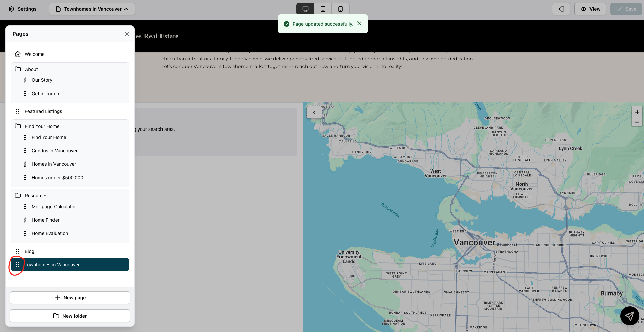Click the North Vancouver label on map

(522, 186)
